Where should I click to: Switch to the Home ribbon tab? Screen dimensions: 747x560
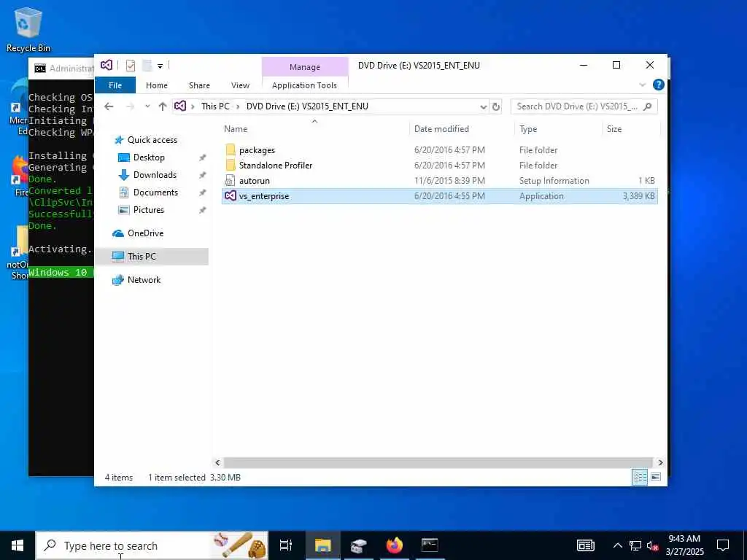pyautogui.click(x=157, y=85)
